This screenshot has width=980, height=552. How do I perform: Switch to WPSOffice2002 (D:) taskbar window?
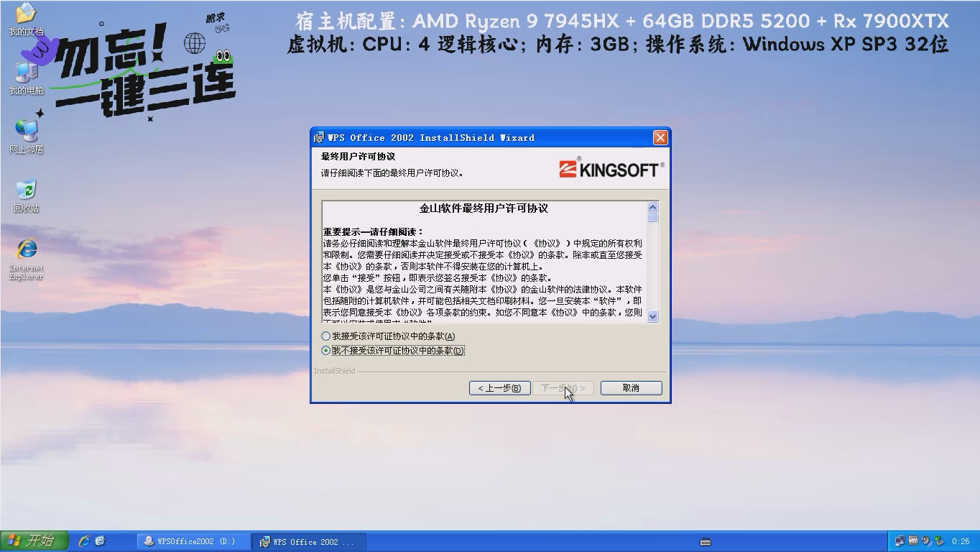coord(193,541)
